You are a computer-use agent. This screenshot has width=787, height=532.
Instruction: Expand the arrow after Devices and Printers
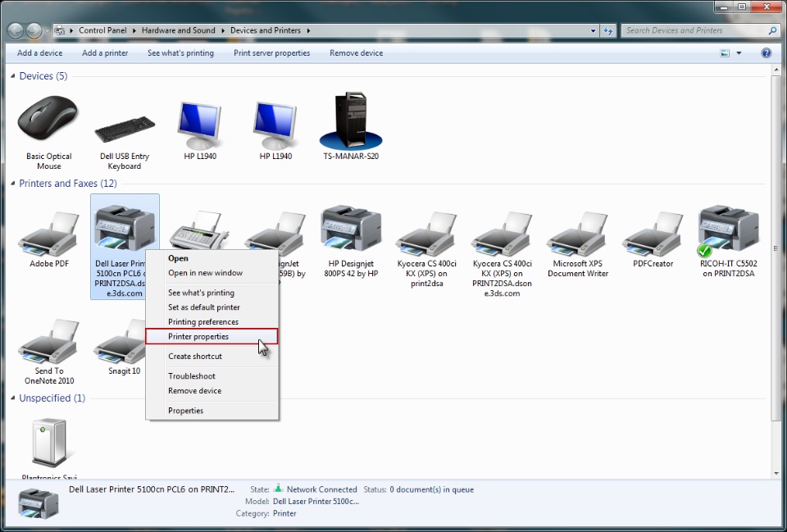click(309, 30)
